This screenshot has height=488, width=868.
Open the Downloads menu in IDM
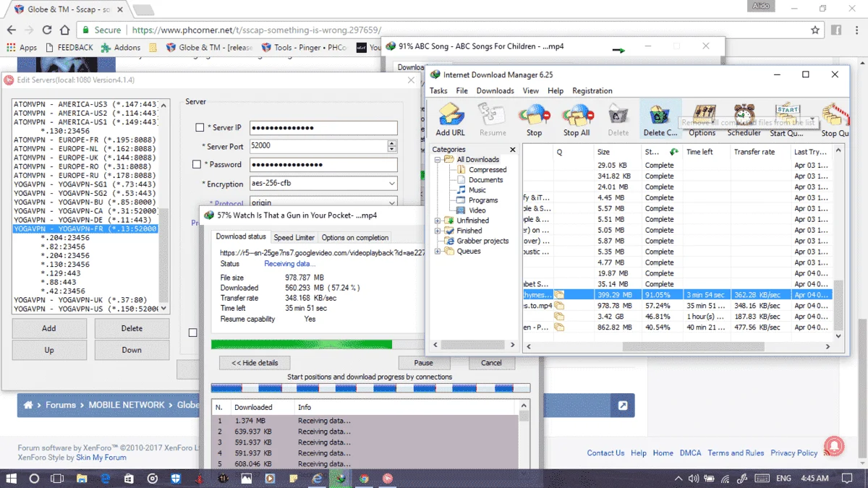click(495, 91)
